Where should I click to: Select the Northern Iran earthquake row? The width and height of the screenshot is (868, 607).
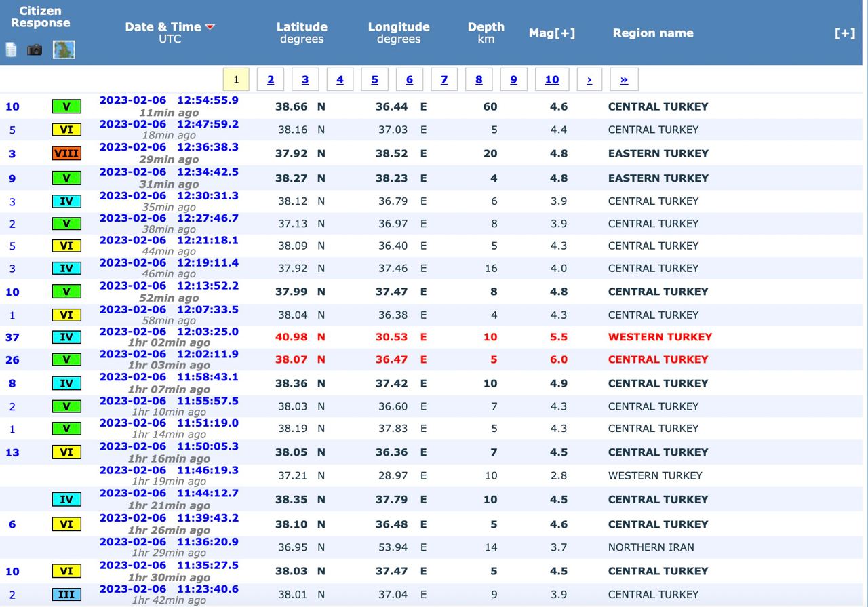tap(650, 547)
